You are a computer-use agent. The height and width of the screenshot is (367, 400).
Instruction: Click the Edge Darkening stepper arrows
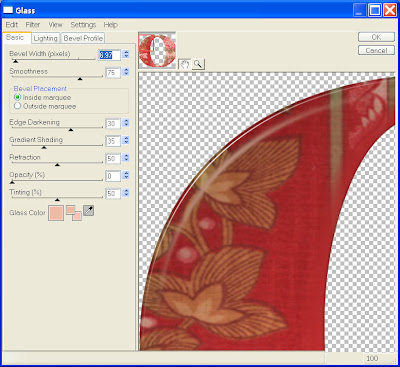(x=126, y=123)
